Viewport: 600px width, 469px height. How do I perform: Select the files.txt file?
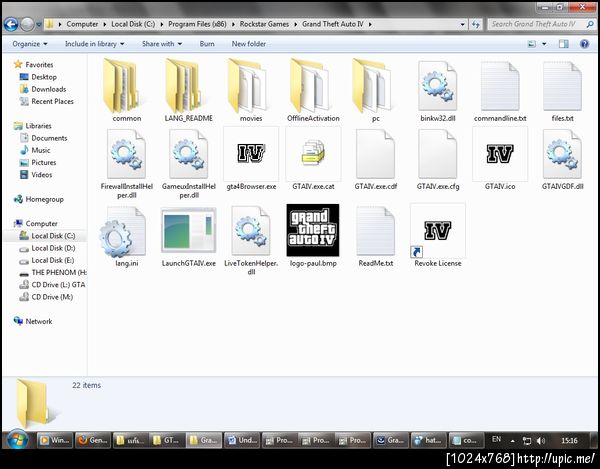562,91
